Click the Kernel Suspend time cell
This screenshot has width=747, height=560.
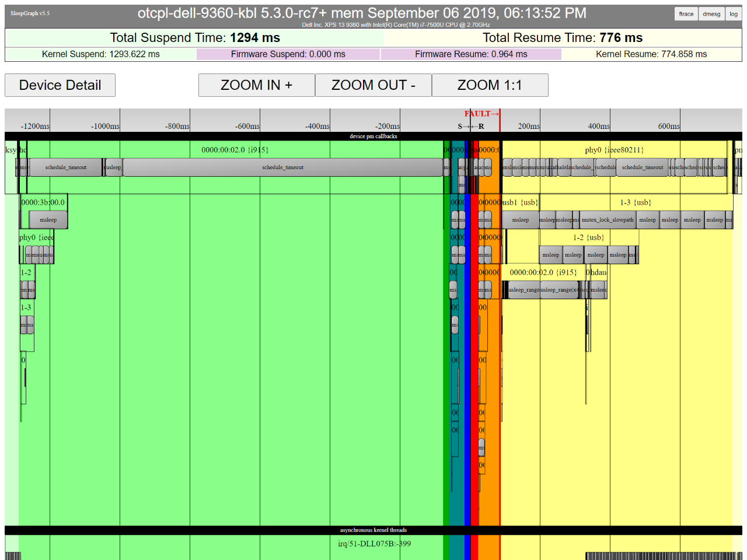101,54
